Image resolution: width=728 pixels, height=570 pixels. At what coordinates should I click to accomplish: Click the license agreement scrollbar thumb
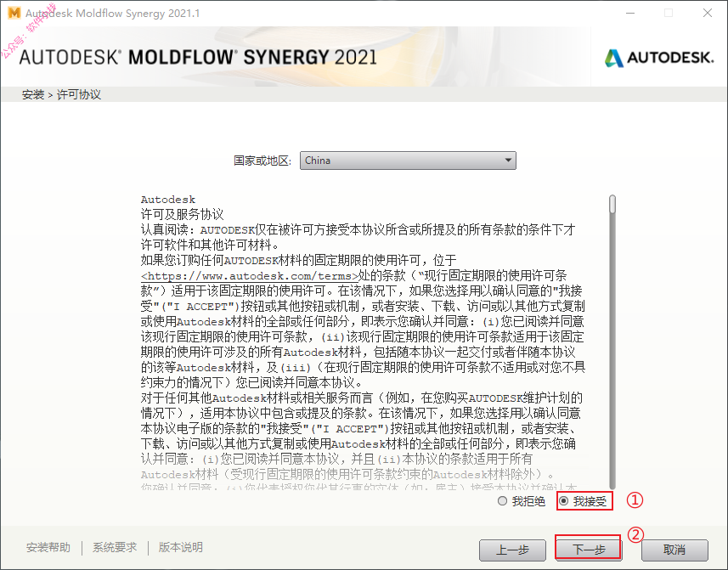click(612, 205)
